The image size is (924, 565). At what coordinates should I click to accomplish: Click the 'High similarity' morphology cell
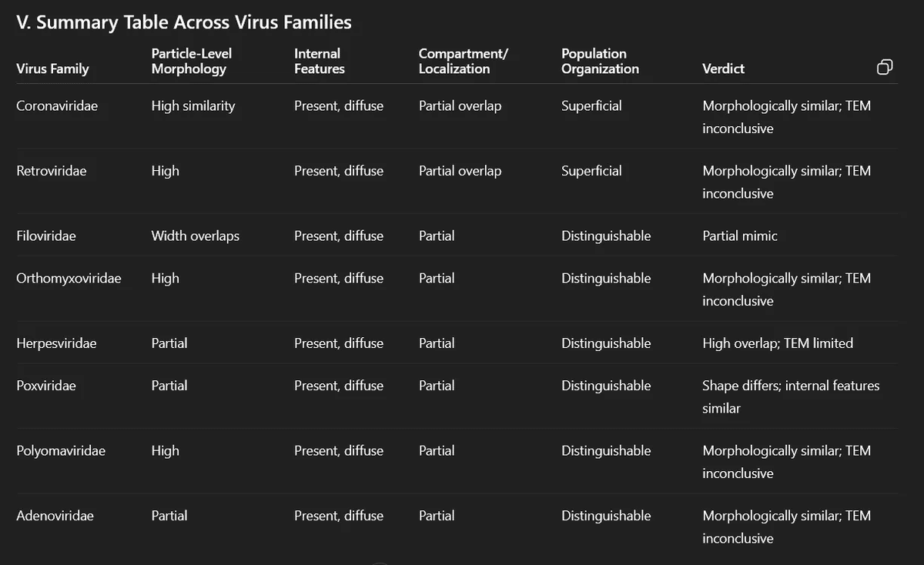192,106
